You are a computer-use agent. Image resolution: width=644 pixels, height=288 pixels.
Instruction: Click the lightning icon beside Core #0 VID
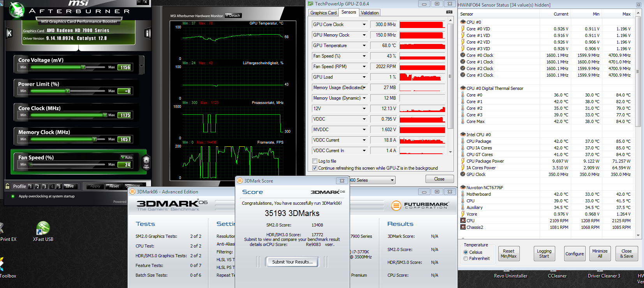point(463,29)
